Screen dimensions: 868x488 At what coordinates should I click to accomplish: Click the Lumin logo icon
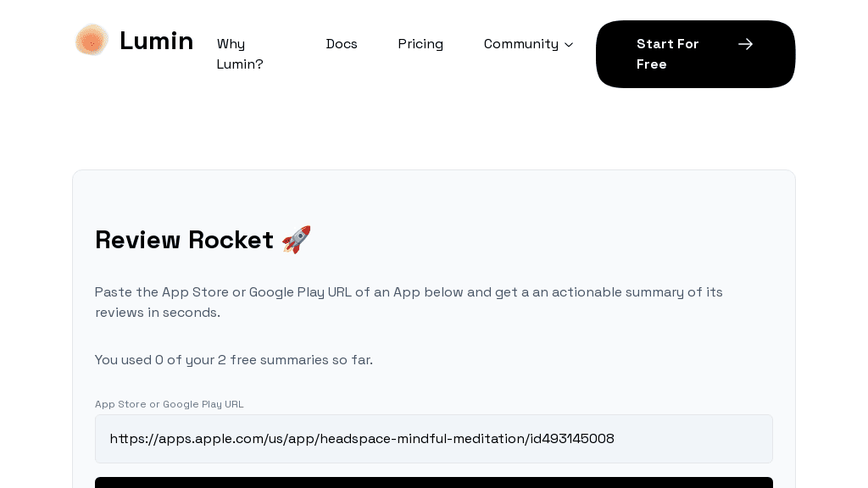92,39
